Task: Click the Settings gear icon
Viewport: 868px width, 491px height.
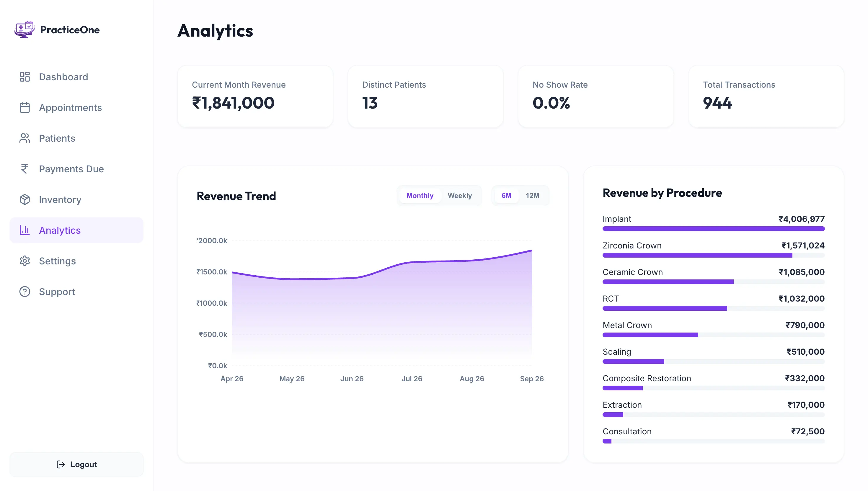Action: coord(25,261)
